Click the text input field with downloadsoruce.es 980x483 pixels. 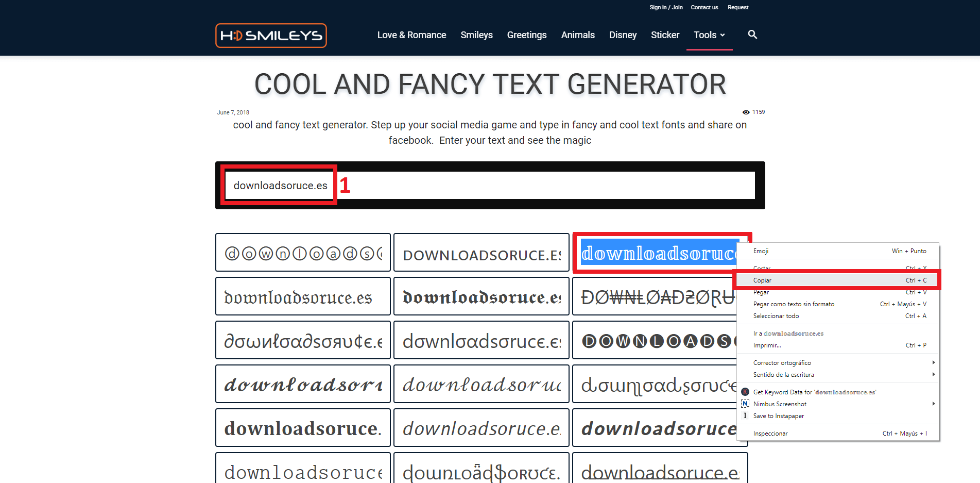click(x=490, y=186)
